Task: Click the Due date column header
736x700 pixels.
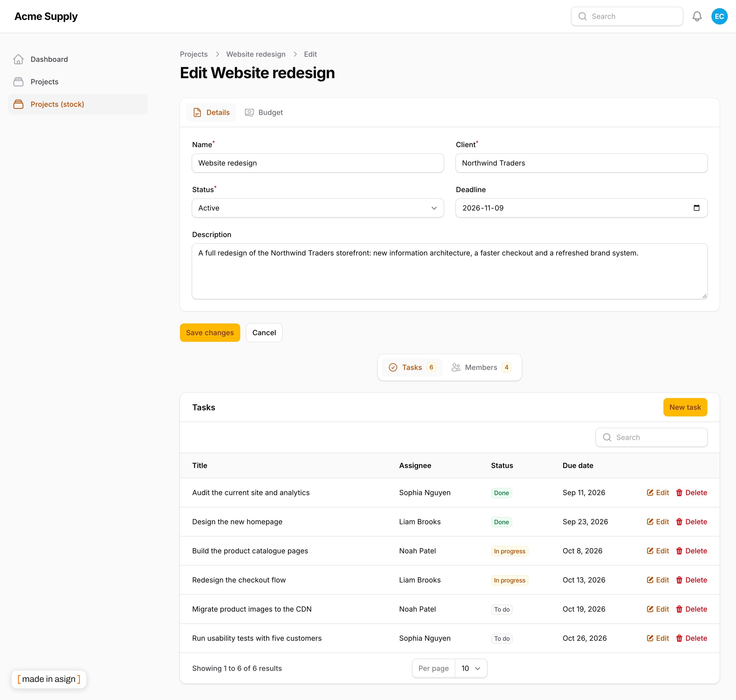Action: tap(578, 465)
